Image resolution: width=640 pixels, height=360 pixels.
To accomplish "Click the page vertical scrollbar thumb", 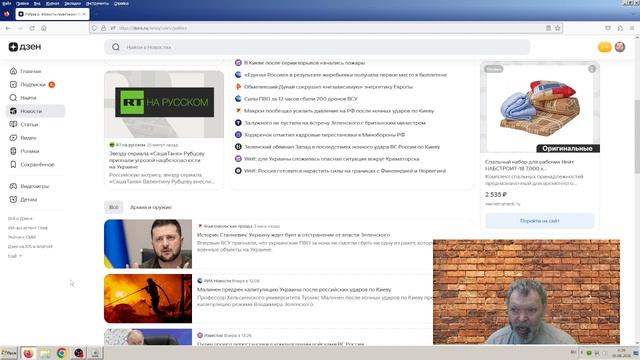I will tap(637, 137).
